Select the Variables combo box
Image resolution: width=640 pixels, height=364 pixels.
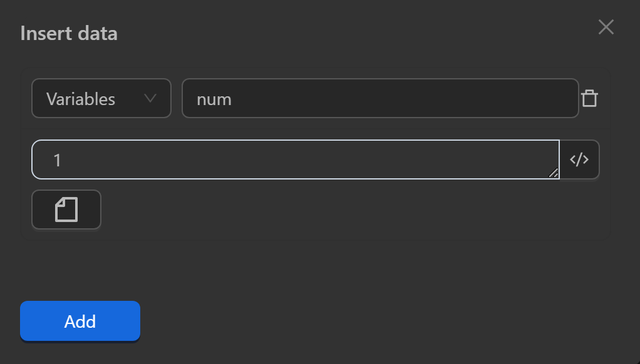[101, 98]
